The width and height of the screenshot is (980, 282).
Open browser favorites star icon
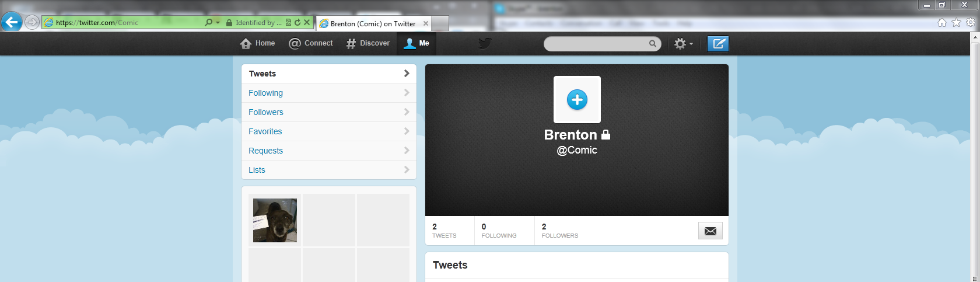(x=956, y=23)
